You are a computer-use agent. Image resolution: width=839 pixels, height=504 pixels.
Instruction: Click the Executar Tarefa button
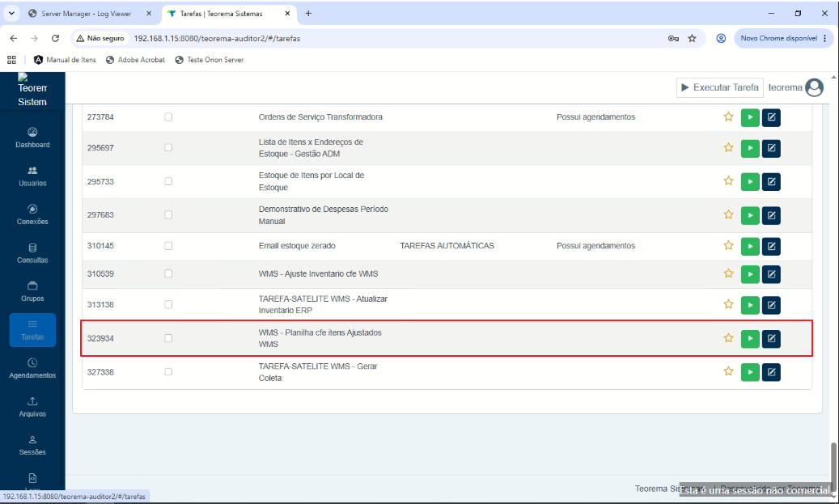720,87
